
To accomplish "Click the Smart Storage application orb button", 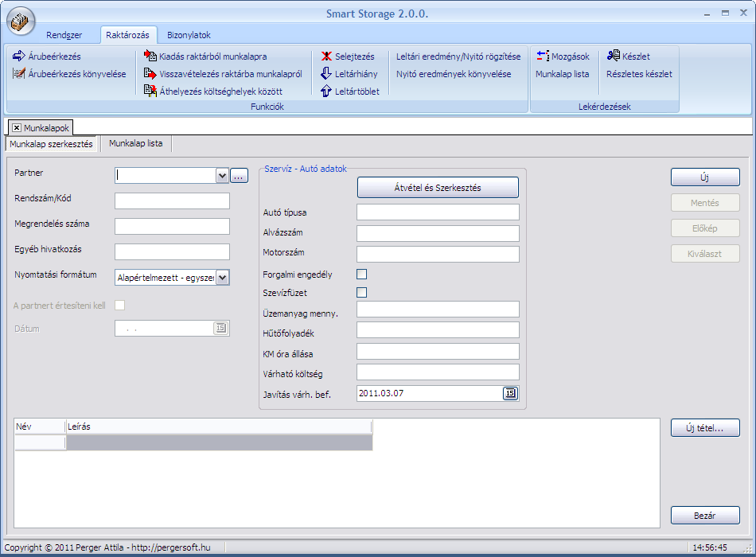I will [21, 21].
